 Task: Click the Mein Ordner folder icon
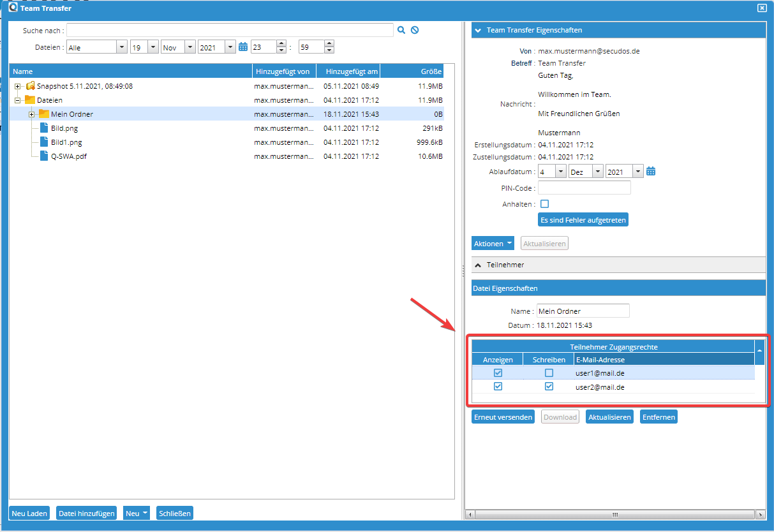click(x=44, y=114)
